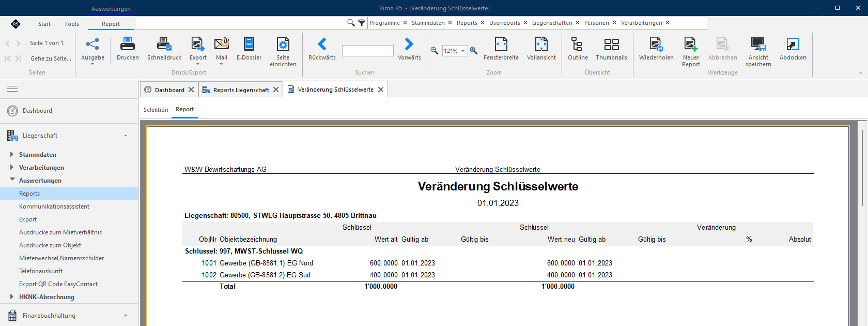Screen dimensions: 868x326
Task: Open the Start ribbon tab
Action: coord(44,24)
